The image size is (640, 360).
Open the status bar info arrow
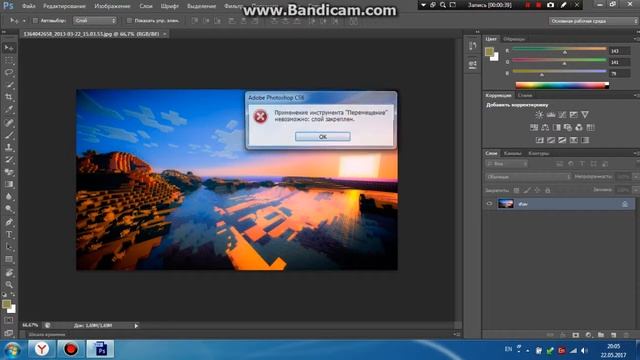[136, 325]
